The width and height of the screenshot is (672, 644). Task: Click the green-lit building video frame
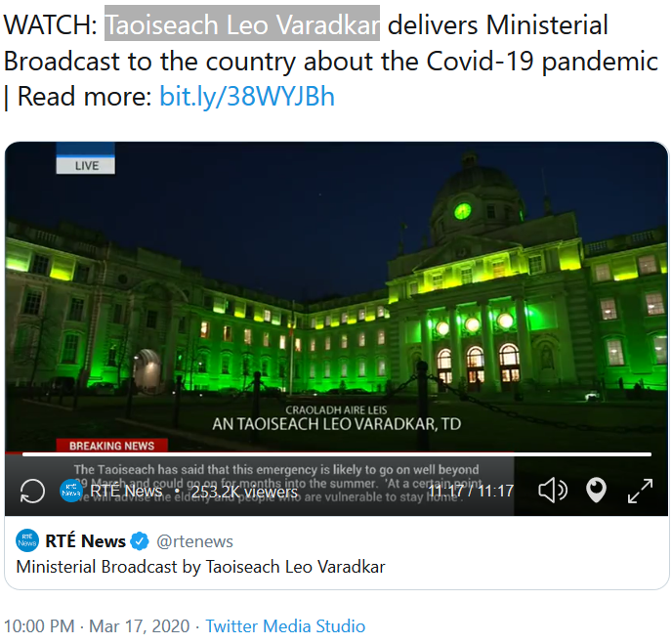click(x=336, y=296)
